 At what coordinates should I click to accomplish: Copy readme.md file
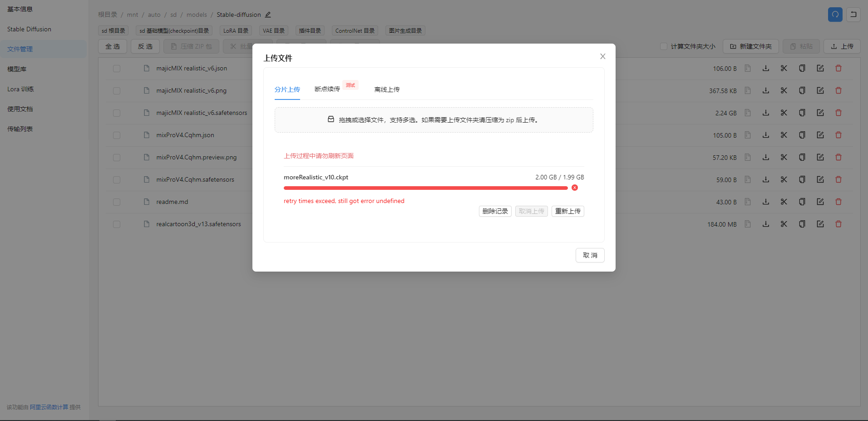pyautogui.click(x=802, y=202)
